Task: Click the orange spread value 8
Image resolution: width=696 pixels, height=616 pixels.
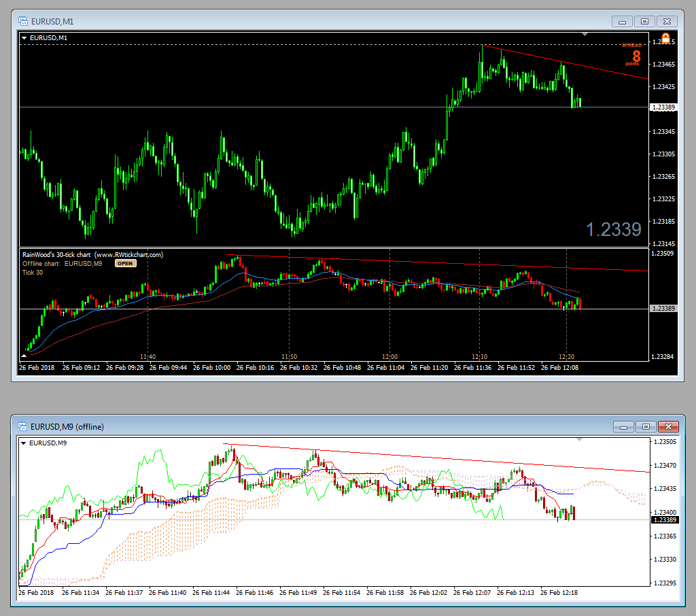Action: click(x=636, y=56)
